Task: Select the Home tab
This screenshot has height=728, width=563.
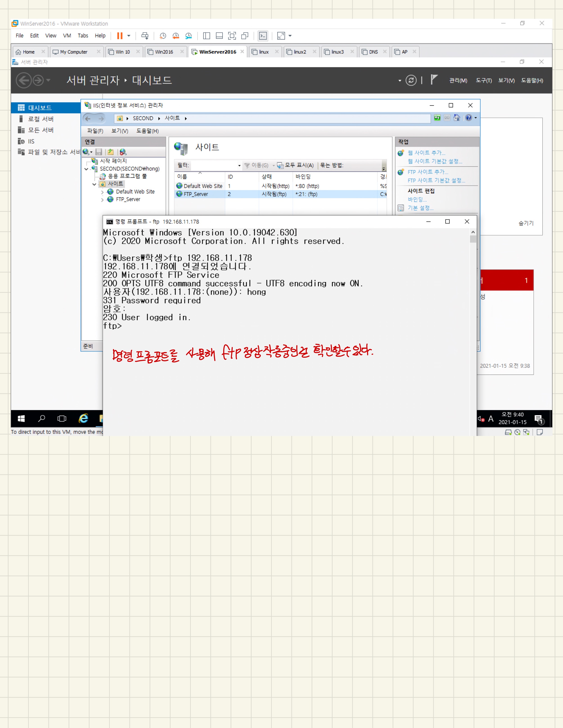Action: [x=29, y=52]
